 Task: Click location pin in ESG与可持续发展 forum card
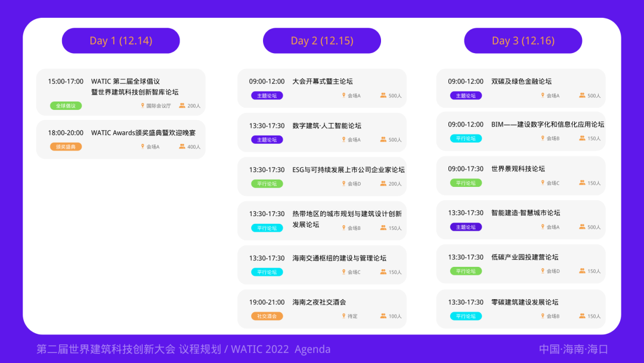pyautogui.click(x=344, y=183)
